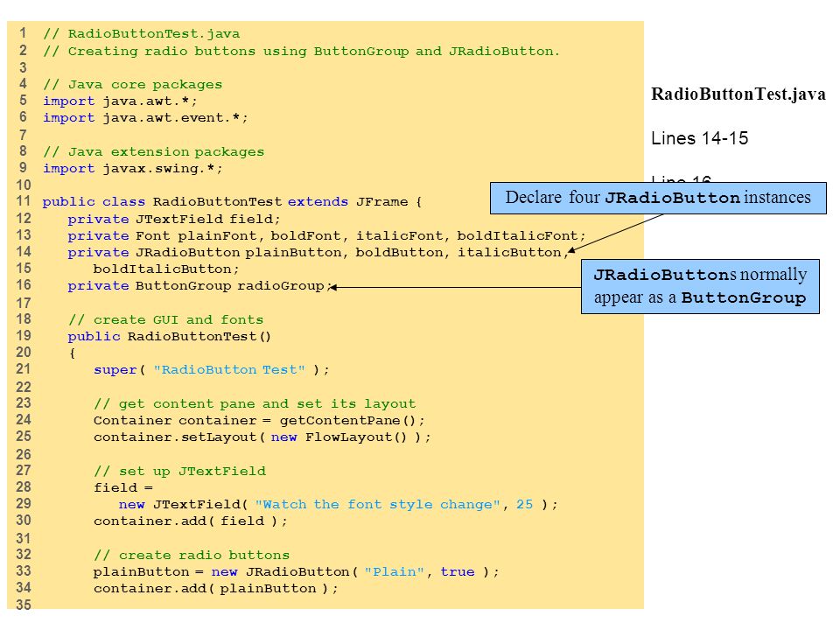Screen dimensions: 840x630
Task: Click the "import java.awt.event.*;" statement
Action: tap(145, 118)
